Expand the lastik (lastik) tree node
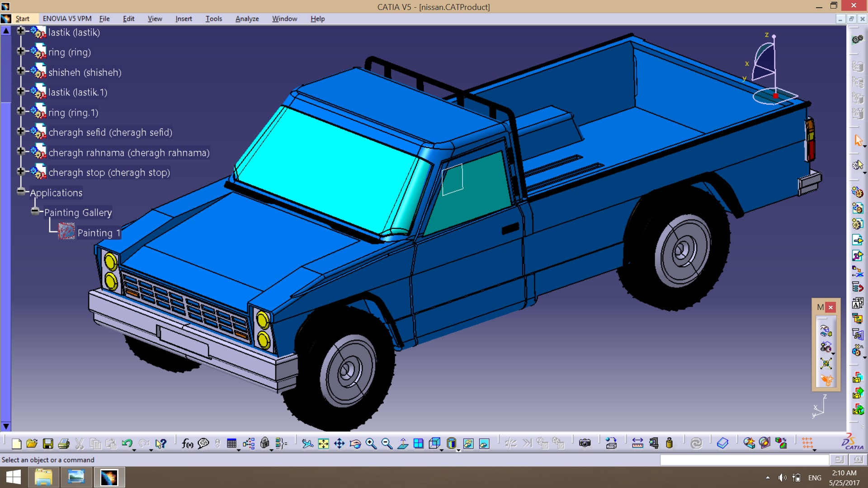Image resolution: width=868 pixels, height=488 pixels. pos(20,31)
